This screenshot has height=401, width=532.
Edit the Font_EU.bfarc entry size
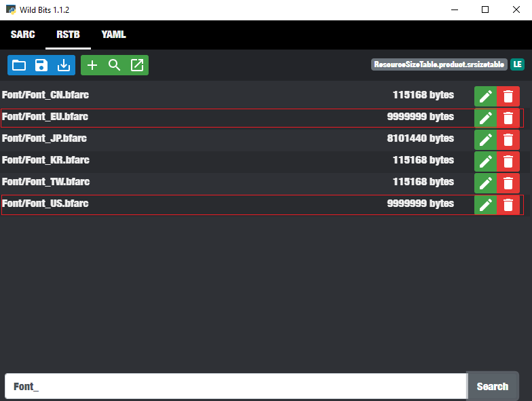tap(486, 118)
